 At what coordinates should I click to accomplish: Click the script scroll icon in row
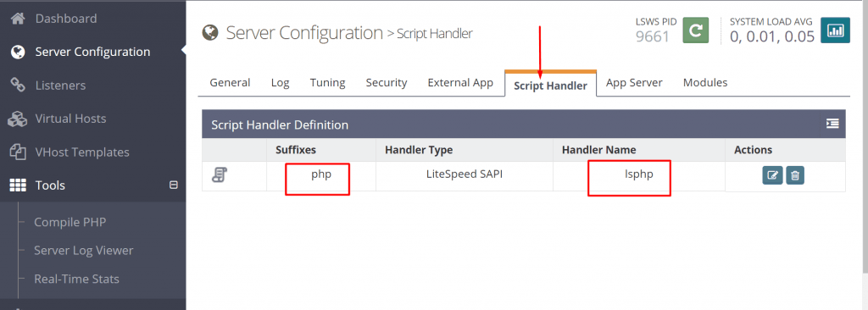(220, 175)
